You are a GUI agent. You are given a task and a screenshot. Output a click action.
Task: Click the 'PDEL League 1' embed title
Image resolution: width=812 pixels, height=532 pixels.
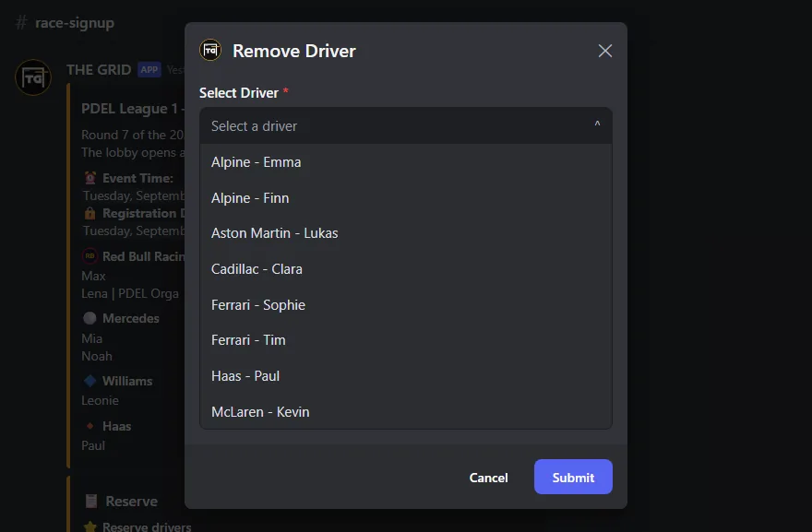[129, 109]
